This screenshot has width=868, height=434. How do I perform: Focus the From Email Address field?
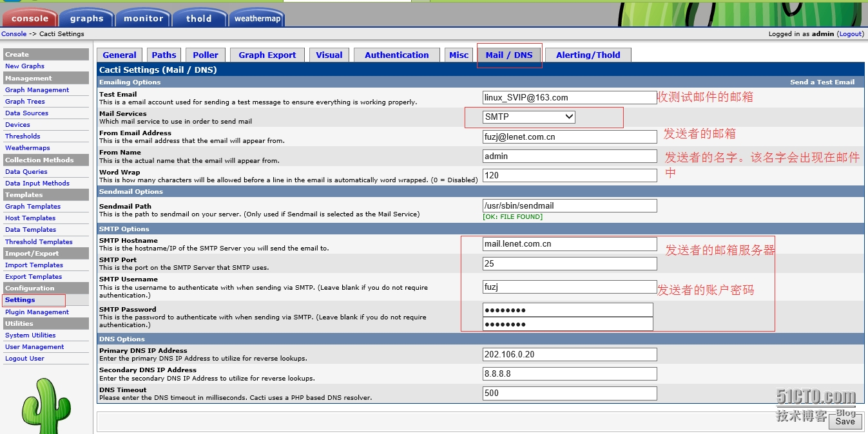click(x=570, y=137)
